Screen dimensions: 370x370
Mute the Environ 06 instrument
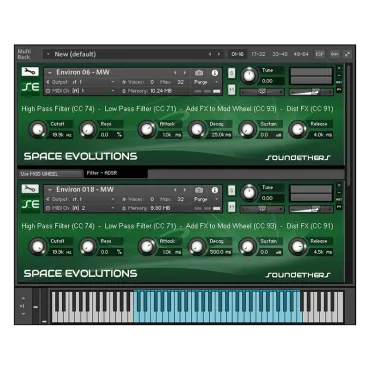pyautogui.click(x=231, y=89)
